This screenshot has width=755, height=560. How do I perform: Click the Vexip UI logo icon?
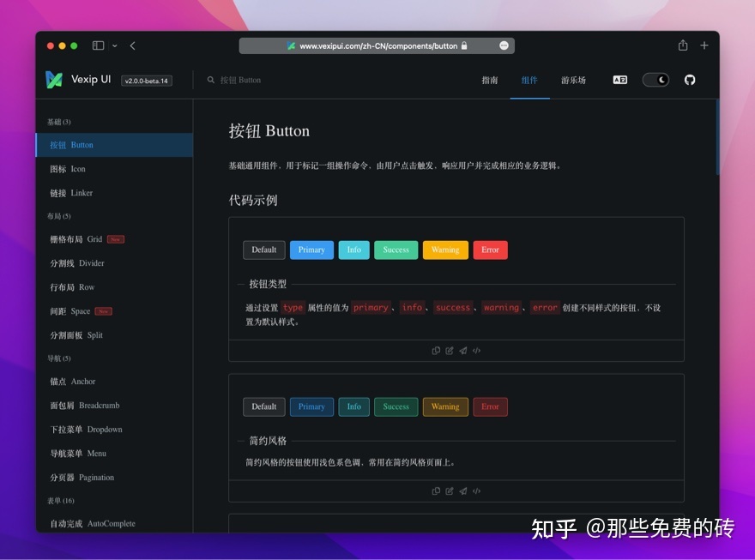click(x=54, y=80)
